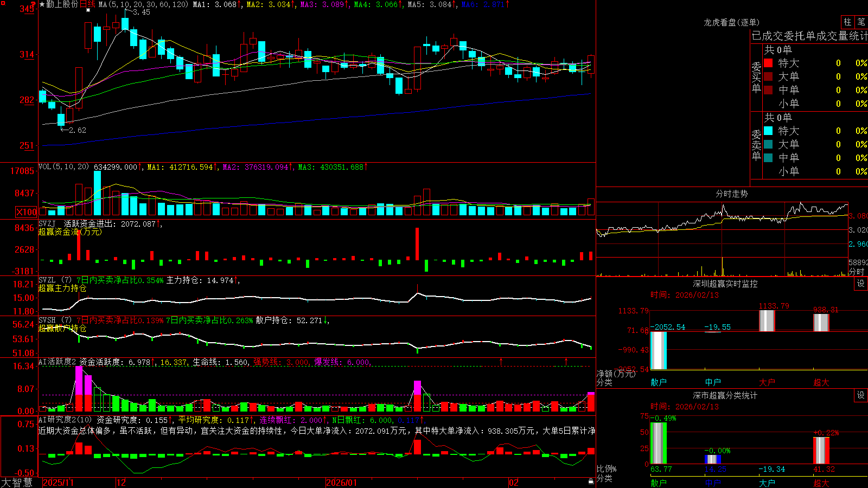The height and width of the screenshot is (488, 868).
Task: Click the red 特大 buy-order swatch
Action: coord(768,63)
